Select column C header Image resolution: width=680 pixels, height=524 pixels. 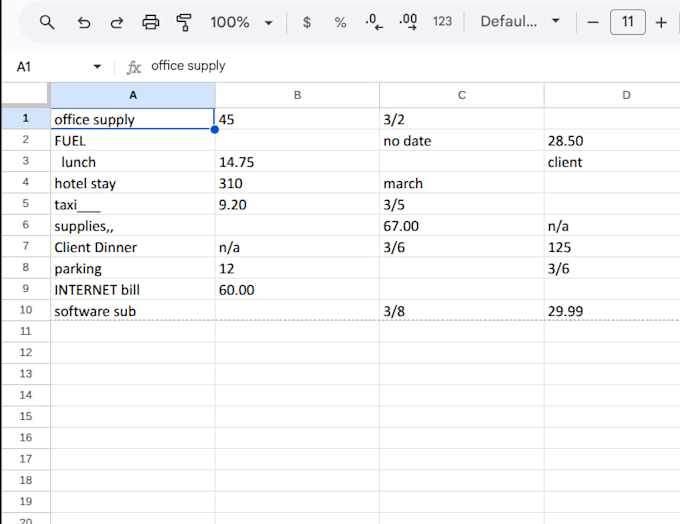(x=461, y=95)
